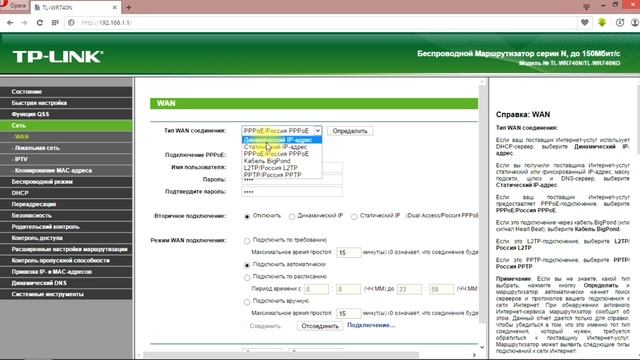Select Подключить автоматически radio
This screenshot has width=640, height=360.
click(x=247, y=265)
